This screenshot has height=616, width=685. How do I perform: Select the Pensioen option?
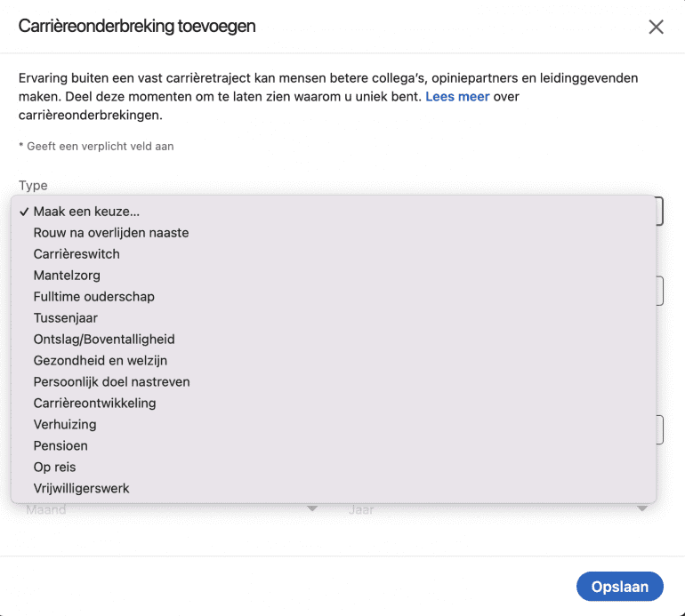pos(334,445)
